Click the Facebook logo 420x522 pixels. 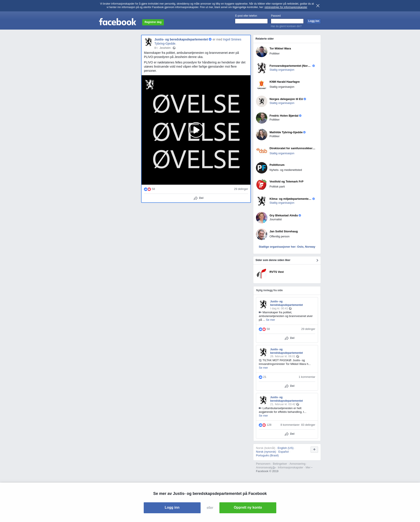pos(117,22)
